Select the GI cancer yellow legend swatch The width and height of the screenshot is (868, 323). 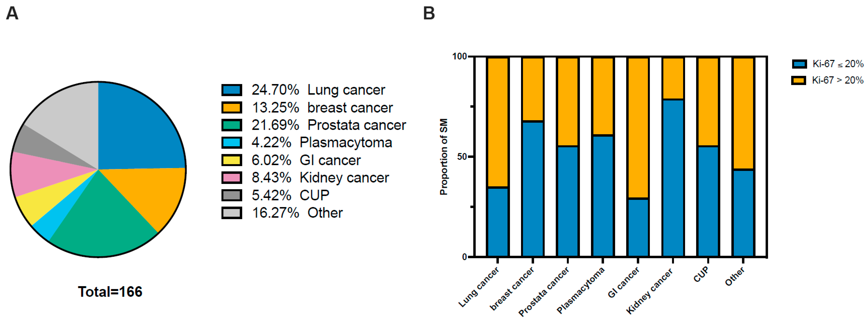[x=232, y=160]
